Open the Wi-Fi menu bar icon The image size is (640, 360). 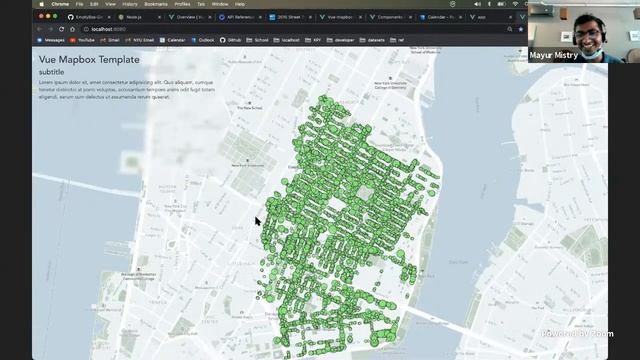[515, 4]
